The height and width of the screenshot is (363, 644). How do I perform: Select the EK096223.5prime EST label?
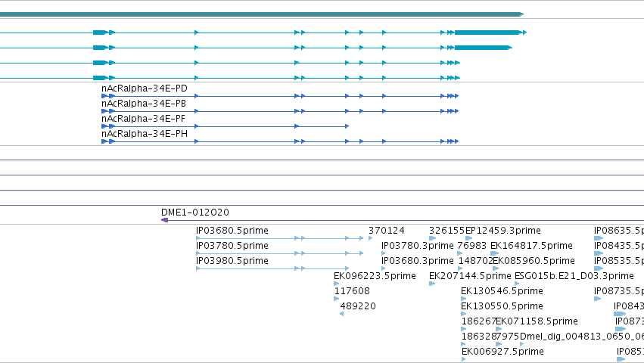click(x=375, y=276)
